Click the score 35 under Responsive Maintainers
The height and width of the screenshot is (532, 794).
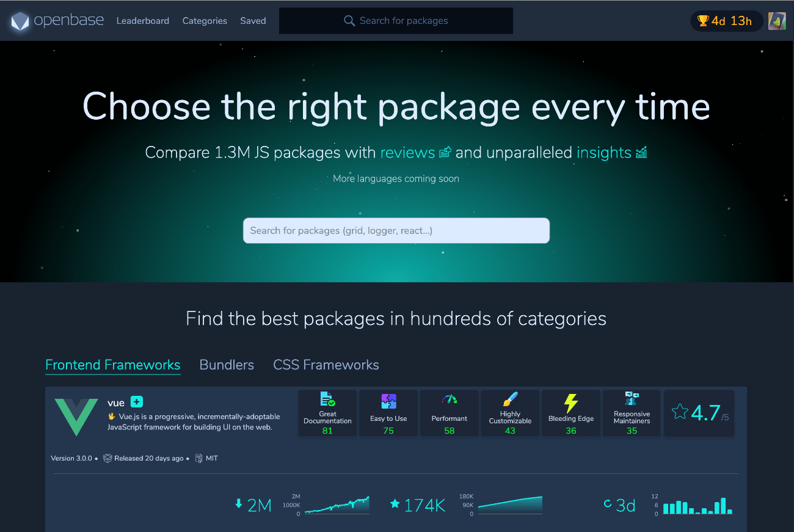click(x=632, y=431)
